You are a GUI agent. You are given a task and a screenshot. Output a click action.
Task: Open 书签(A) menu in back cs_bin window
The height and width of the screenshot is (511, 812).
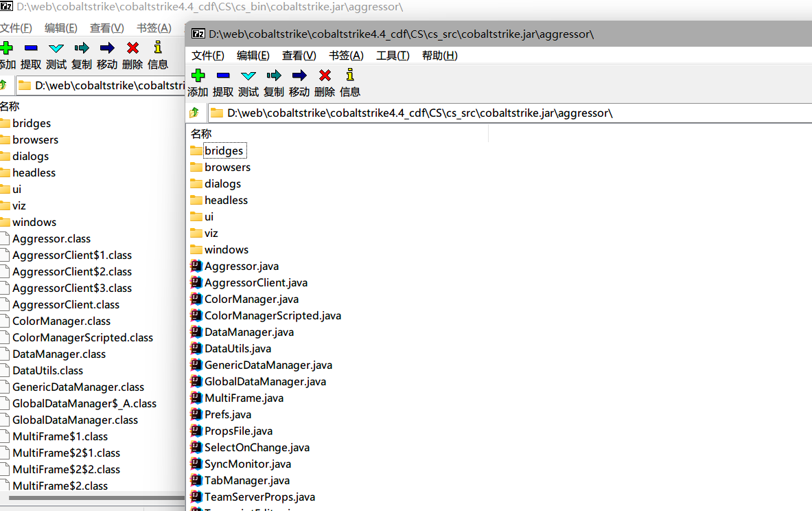154,28
